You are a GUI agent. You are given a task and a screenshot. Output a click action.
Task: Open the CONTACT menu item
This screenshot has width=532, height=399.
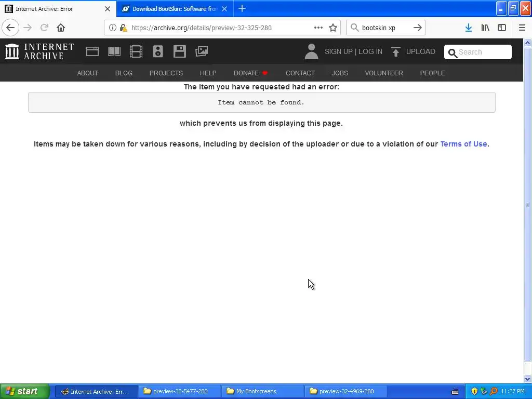(x=300, y=73)
